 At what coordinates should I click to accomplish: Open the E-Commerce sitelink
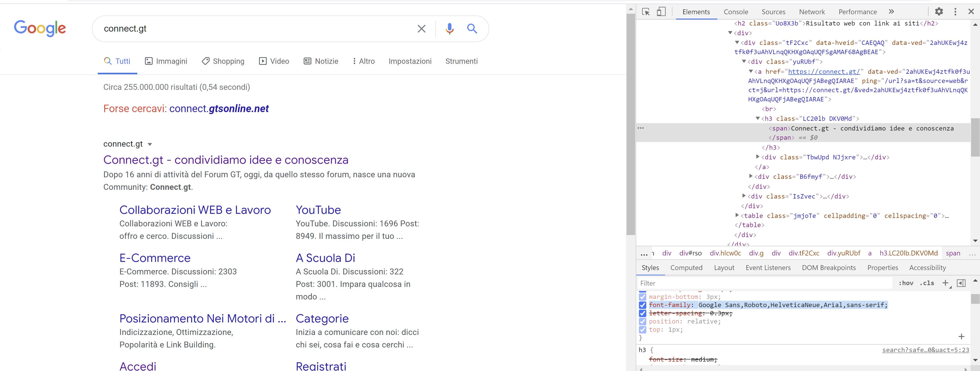pos(155,258)
